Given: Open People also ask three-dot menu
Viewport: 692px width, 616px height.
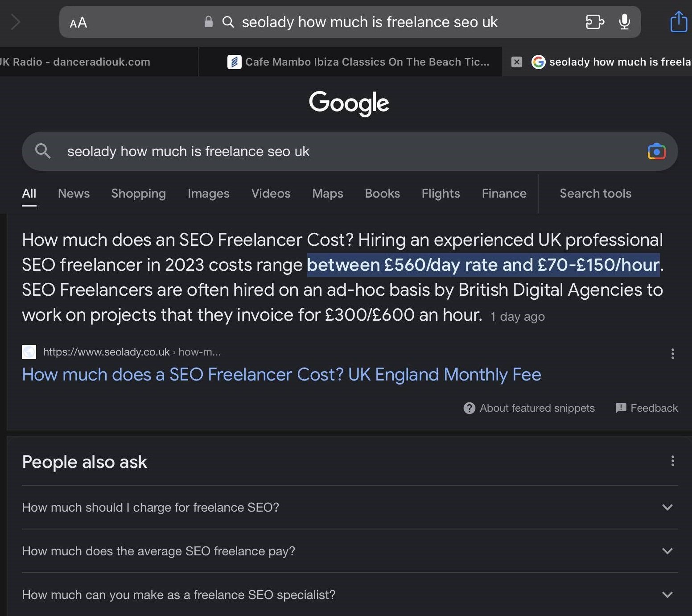Looking at the screenshot, I should pyautogui.click(x=672, y=461).
